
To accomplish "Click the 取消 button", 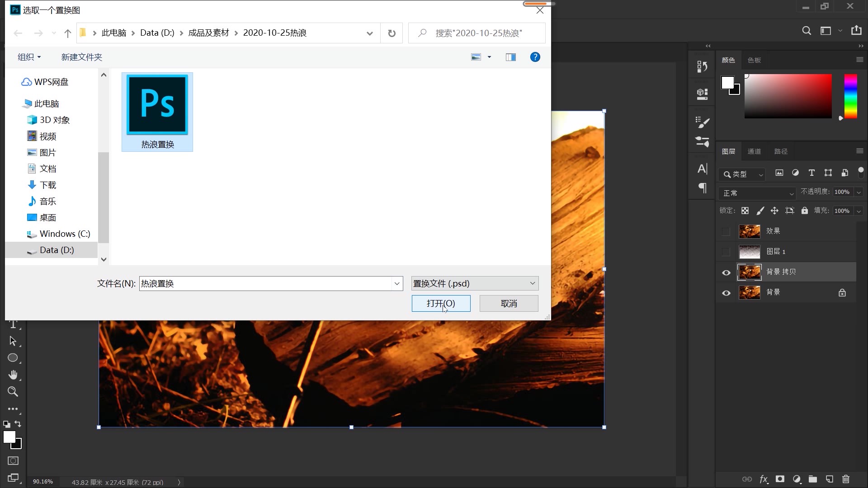I will pyautogui.click(x=509, y=303).
